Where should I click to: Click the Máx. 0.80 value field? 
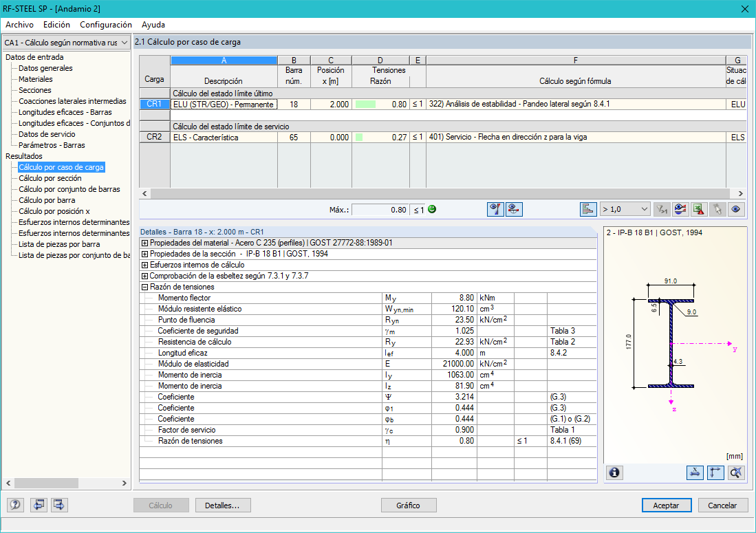(x=380, y=210)
